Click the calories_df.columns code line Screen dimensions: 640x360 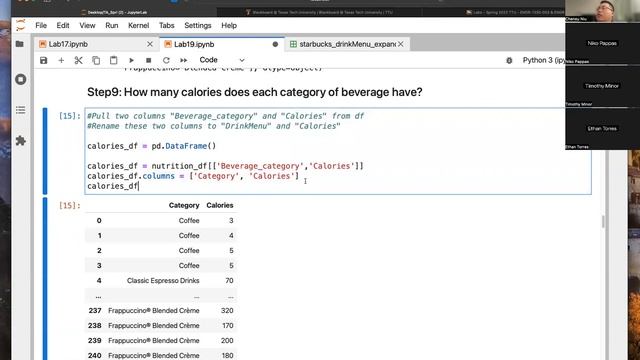(193, 176)
